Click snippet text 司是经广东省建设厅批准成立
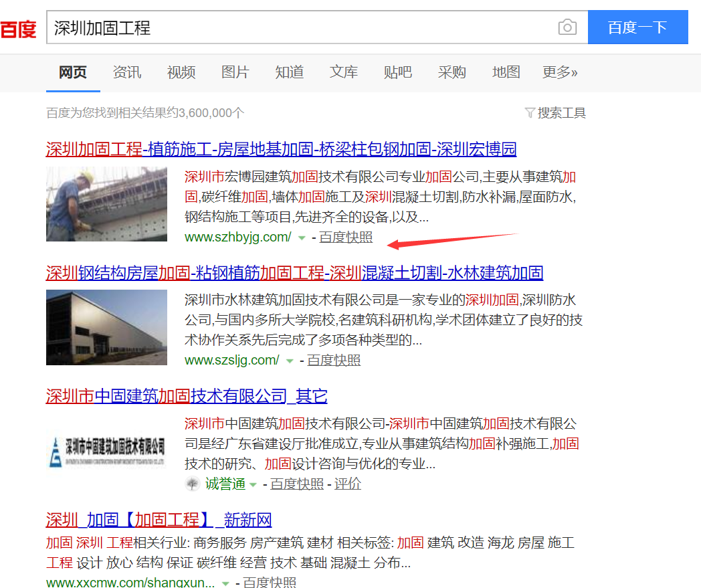This screenshot has height=588, width=701. pyautogui.click(x=382, y=444)
